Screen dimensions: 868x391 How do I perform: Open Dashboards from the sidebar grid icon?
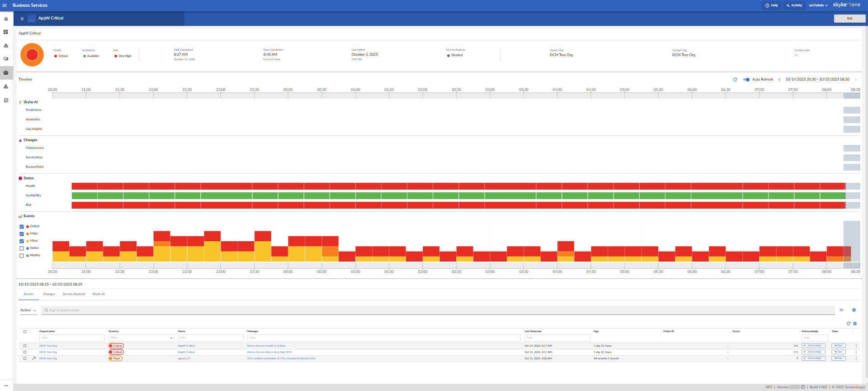point(6,32)
